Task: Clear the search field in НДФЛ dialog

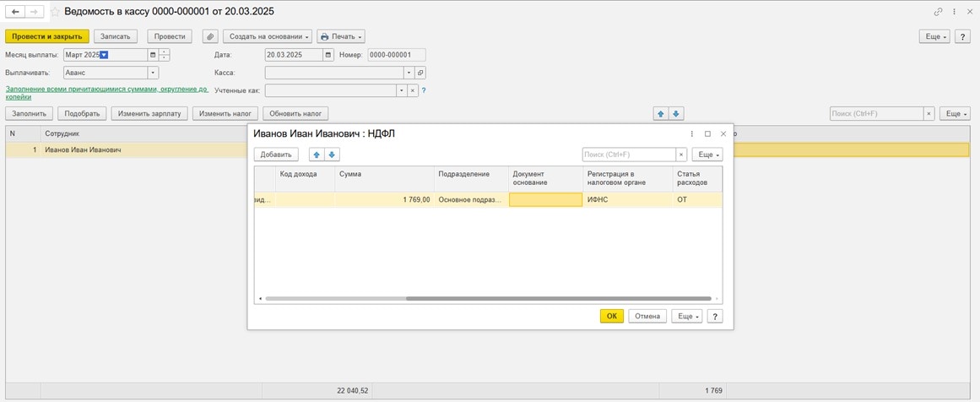Action: [681, 155]
